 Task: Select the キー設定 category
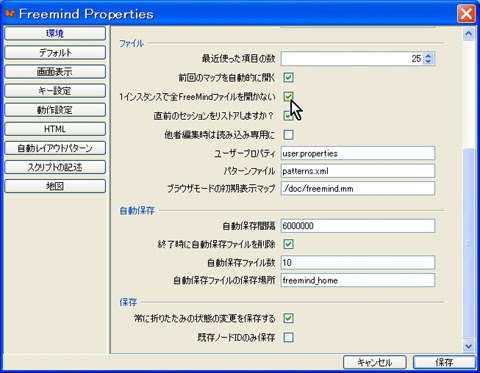tap(55, 91)
